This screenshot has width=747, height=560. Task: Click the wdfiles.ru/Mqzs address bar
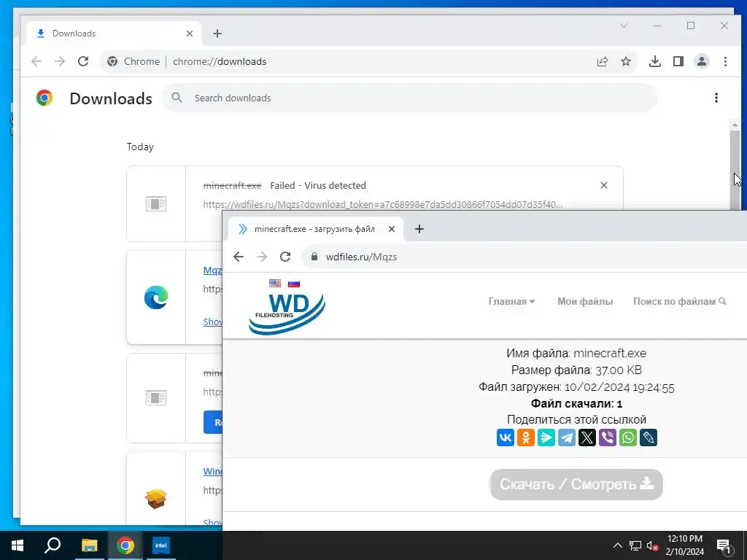coord(524,257)
